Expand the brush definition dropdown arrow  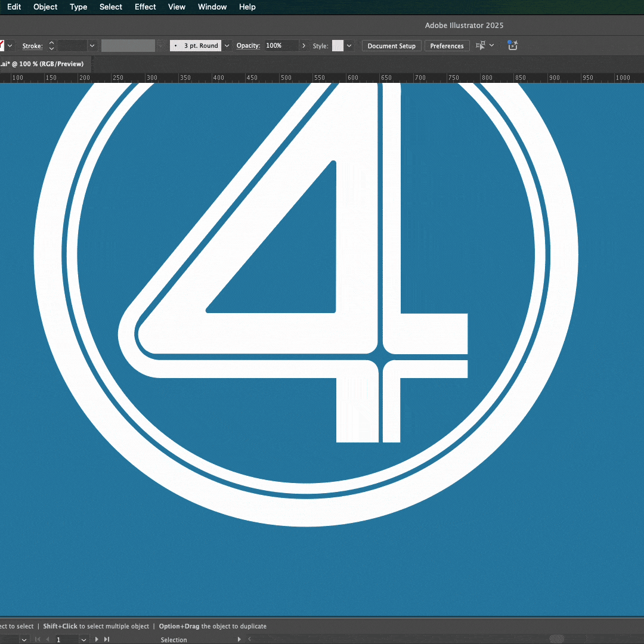tap(227, 45)
